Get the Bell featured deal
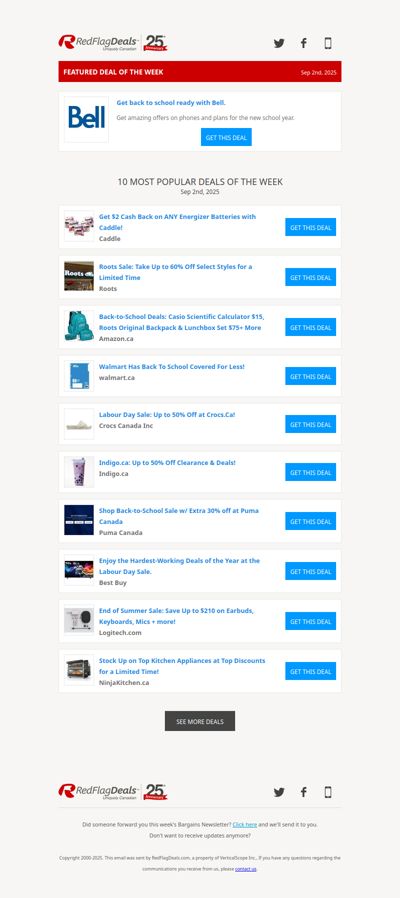Screen dimensions: 400x898 point(226,137)
